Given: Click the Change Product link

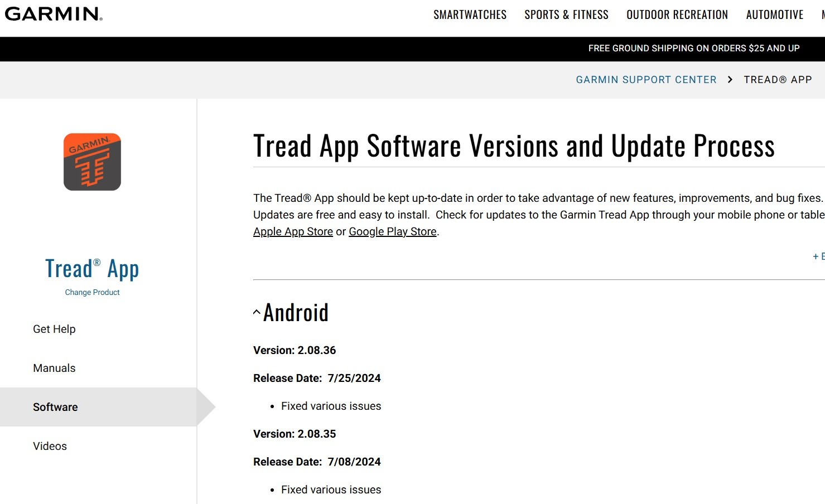Looking at the screenshot, I should tap(93, 292).
